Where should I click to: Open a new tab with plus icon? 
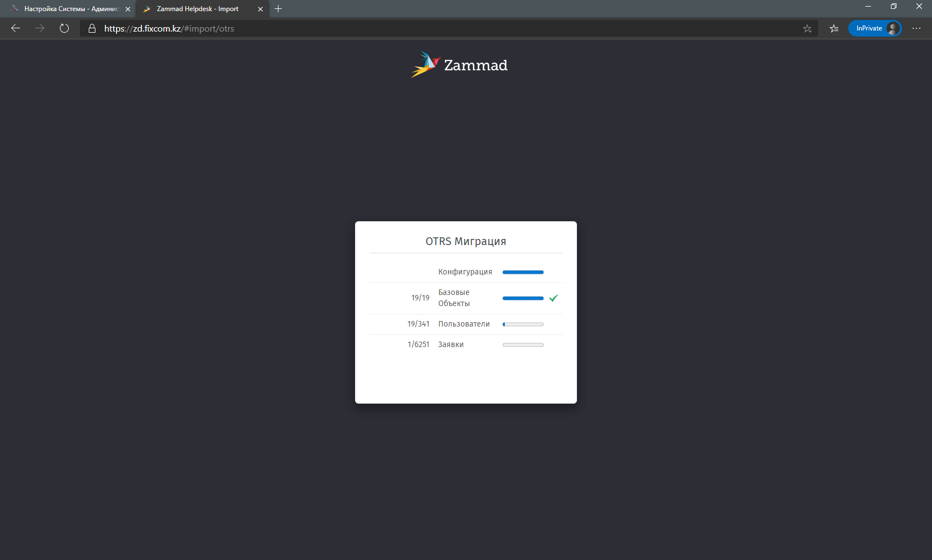278,9
